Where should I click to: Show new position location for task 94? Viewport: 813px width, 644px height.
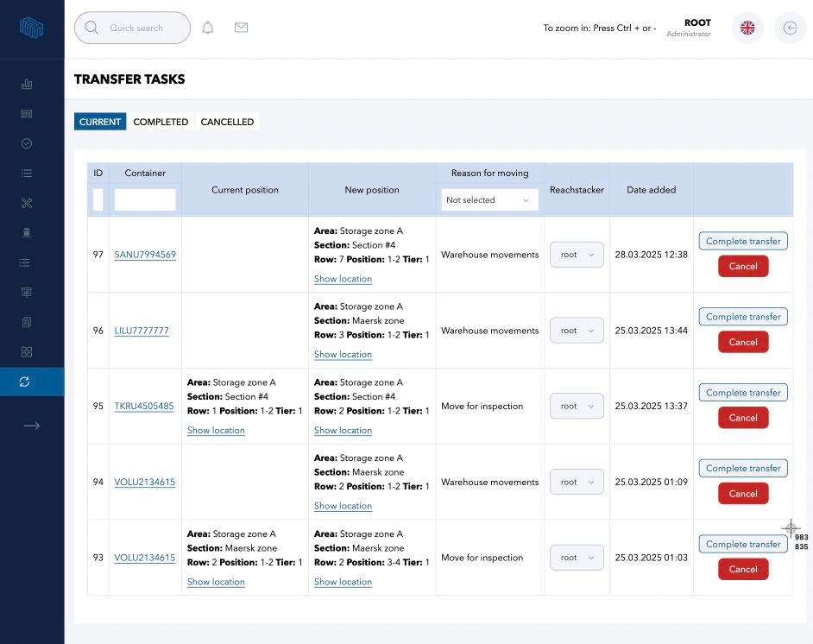(343, 506)
